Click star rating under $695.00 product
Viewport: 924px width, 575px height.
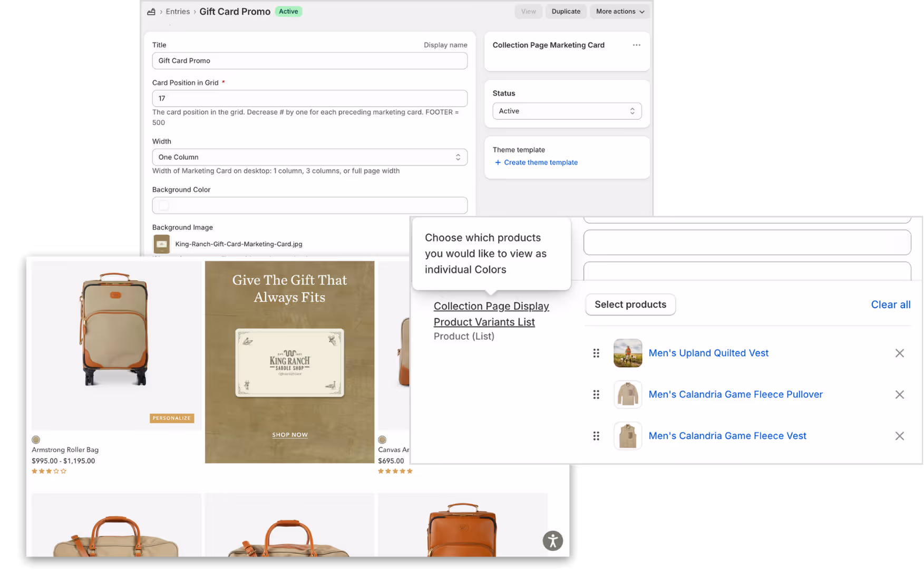tap(395, 471)
